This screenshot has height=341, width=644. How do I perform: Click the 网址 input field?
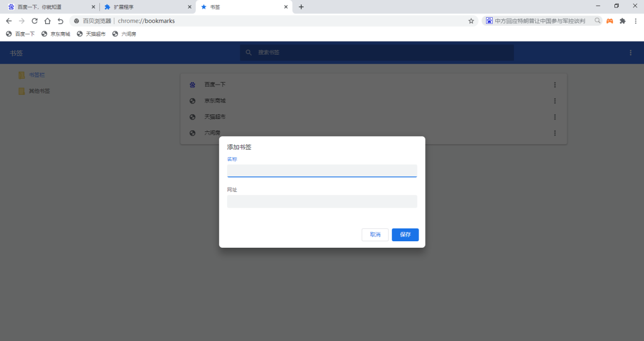click(x=321, y=202)
